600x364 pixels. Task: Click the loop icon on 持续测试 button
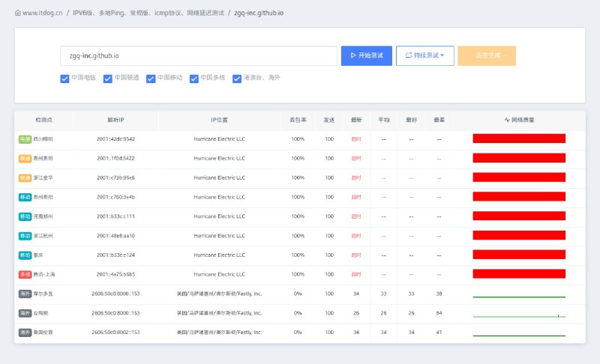(409, 55)
